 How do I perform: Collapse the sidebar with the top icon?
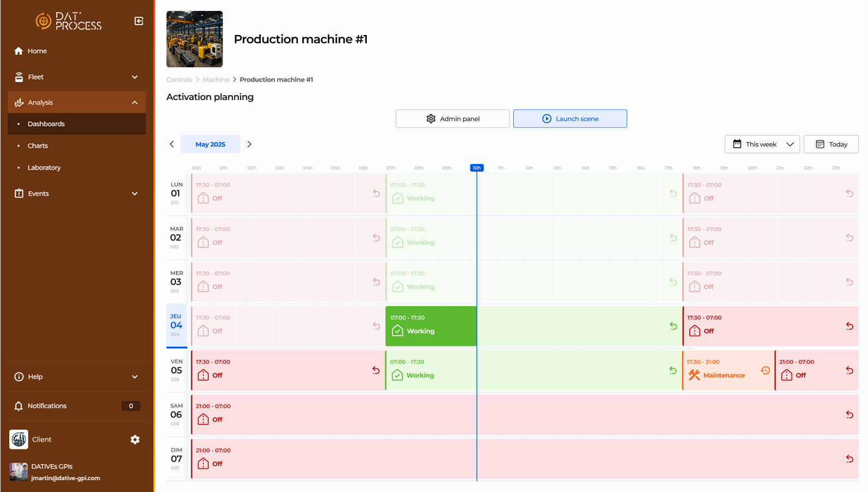pos(139,21)
